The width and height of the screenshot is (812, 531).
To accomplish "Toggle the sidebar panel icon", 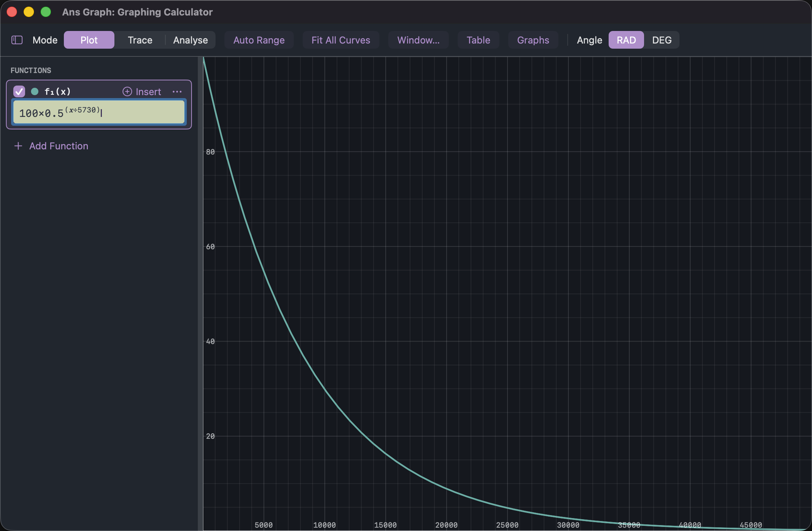I will click(x=17, y=40).
